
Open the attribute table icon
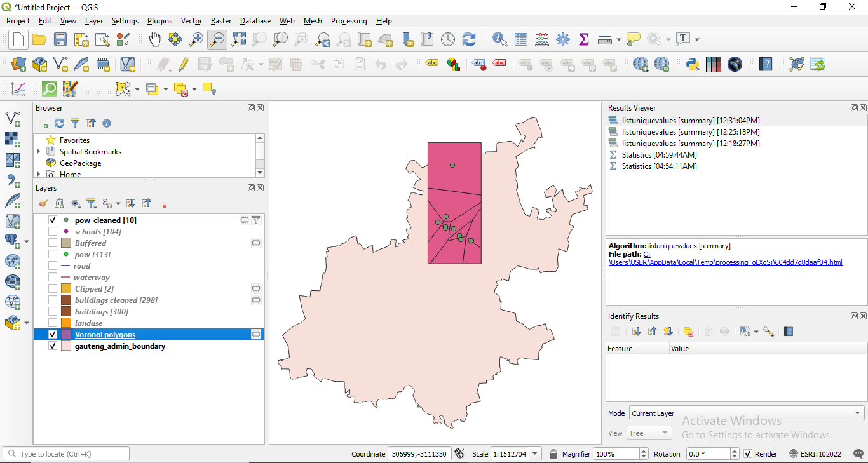(521, 39)
